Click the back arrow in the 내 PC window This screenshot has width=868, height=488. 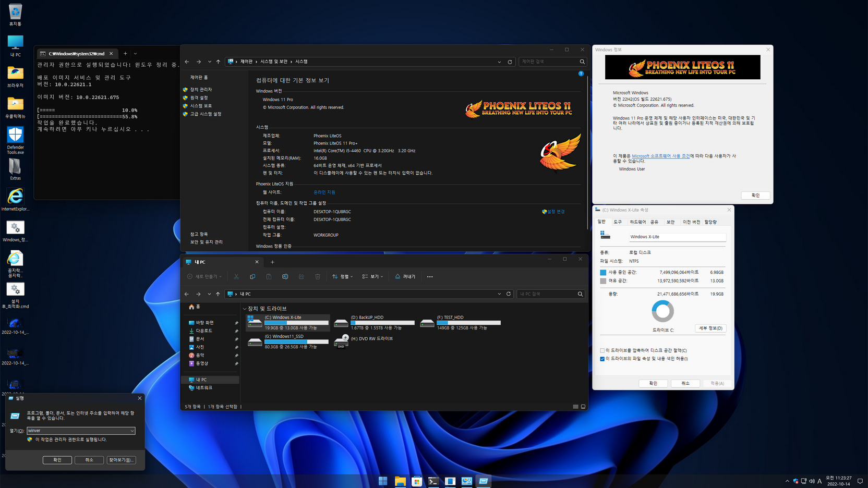coord(187,294)
